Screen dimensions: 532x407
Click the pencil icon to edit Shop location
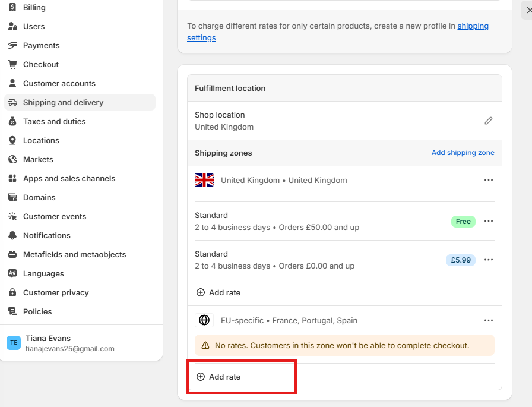488,121
